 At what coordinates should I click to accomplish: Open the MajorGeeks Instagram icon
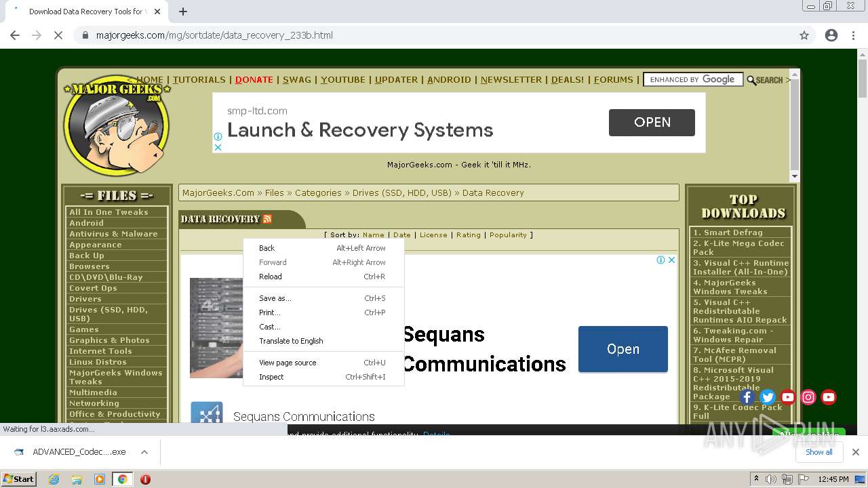point(808,397)
